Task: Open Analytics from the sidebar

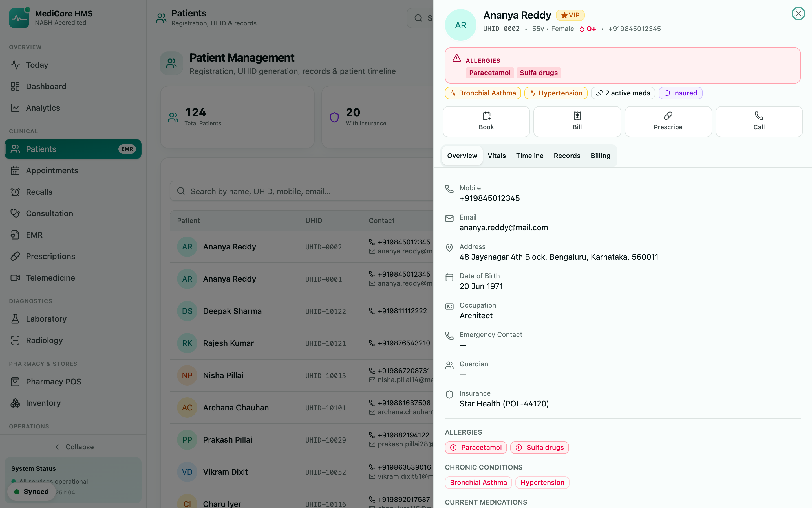Action: click(73, 108)
